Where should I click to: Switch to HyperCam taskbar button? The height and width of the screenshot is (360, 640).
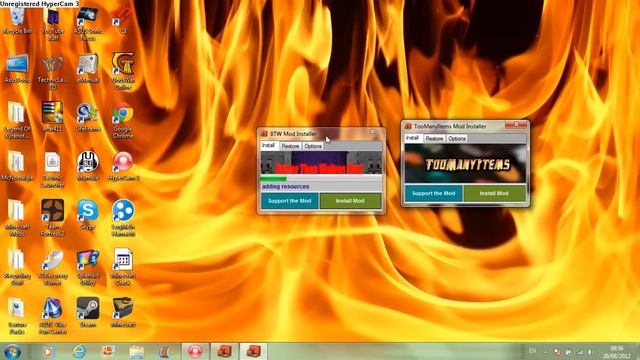click(195, 351)
